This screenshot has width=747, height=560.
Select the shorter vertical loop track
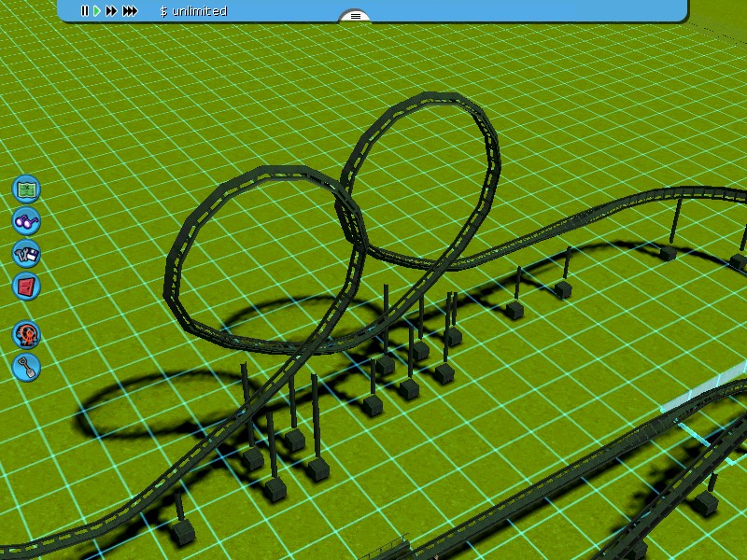(x=172, y=271)
